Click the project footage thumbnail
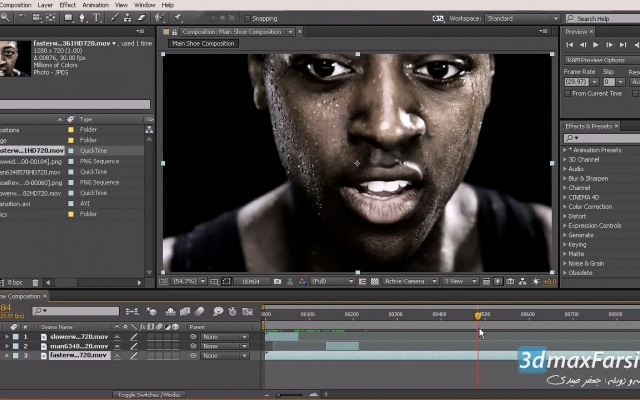Screen dimensions: 640x400 [15, 58]
